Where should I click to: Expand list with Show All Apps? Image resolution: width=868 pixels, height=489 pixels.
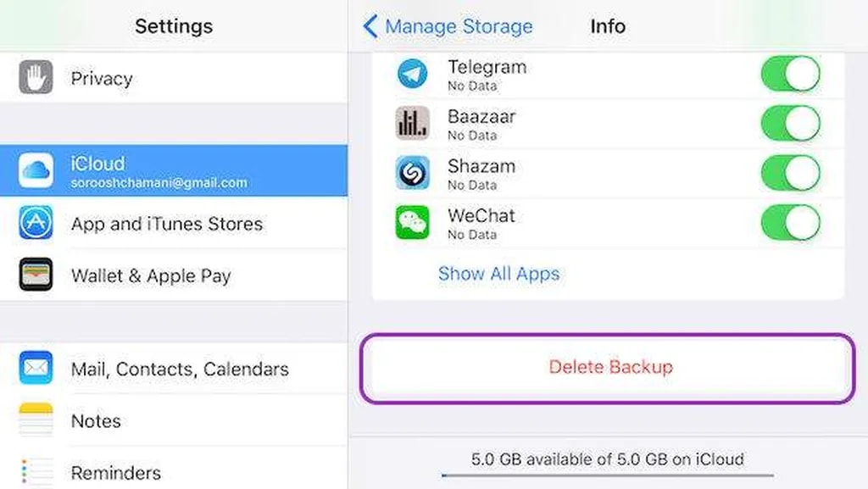tap(498, 274)
